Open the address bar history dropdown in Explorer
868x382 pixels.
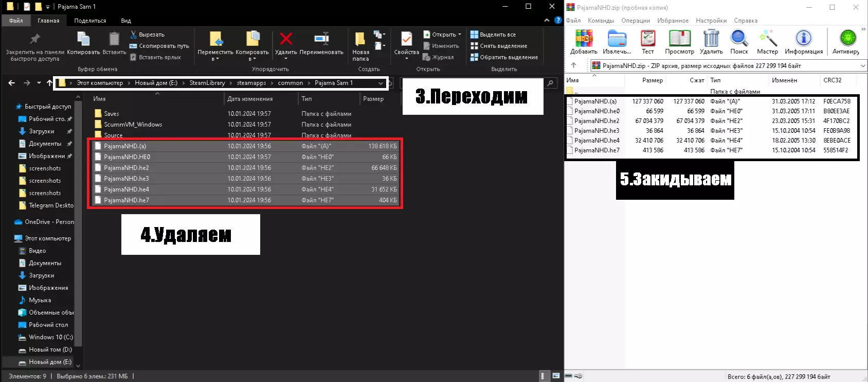[x=381, y=83]
